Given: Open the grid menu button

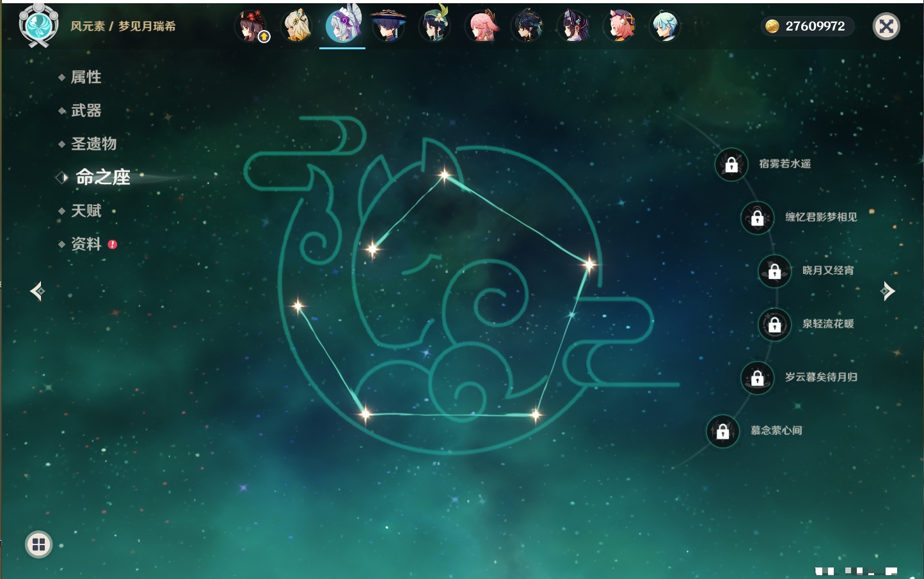Looking at the screenshot, I should click(x=38, y=544).
